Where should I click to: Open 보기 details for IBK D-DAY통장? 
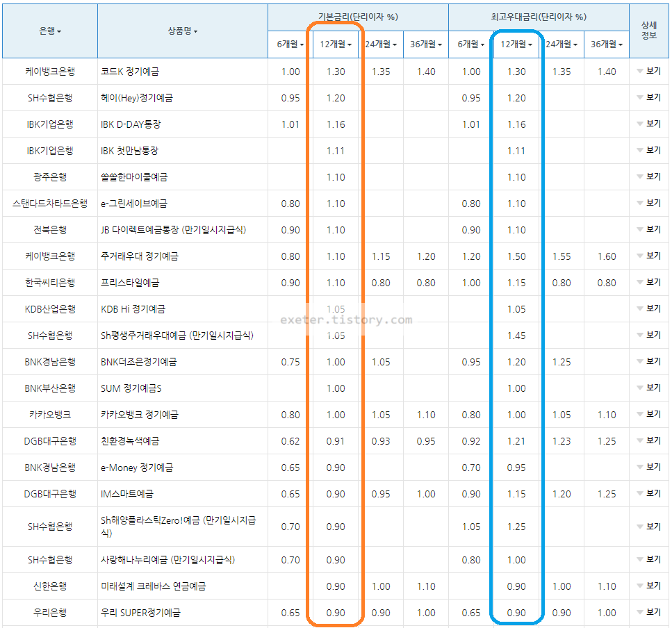point(649,124)
